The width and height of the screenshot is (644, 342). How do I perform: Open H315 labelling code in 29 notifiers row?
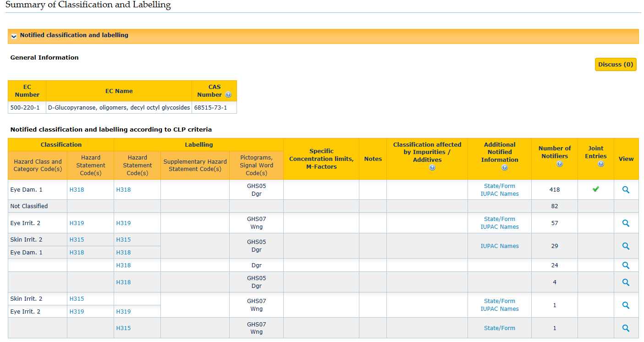point(124,240)
